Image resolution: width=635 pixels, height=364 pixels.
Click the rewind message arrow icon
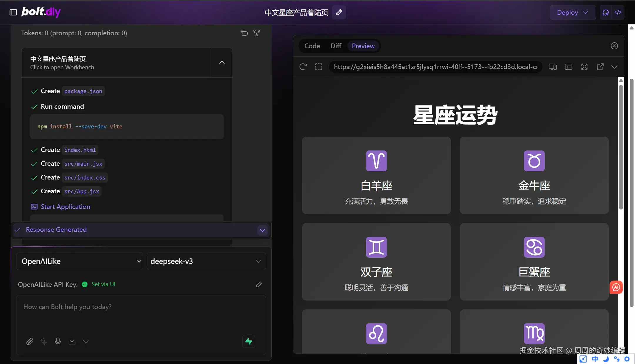click(x=244, y=33)
